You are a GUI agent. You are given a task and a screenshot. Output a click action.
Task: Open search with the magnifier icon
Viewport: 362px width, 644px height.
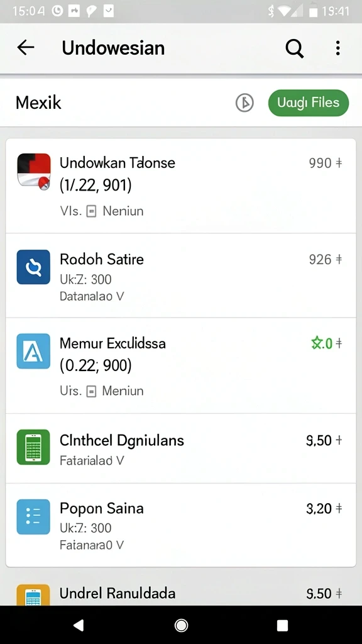[294, 48]
